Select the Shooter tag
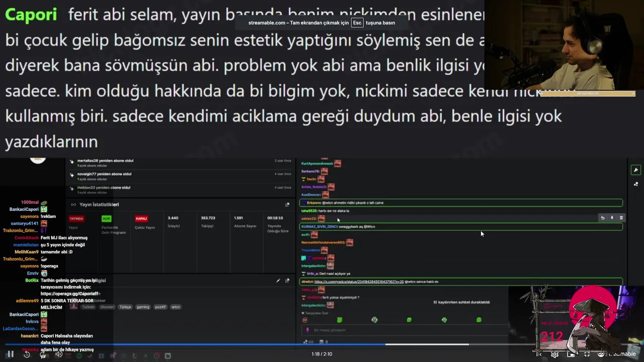This screenshot has width=644, height=362. [x=107, y=307]
